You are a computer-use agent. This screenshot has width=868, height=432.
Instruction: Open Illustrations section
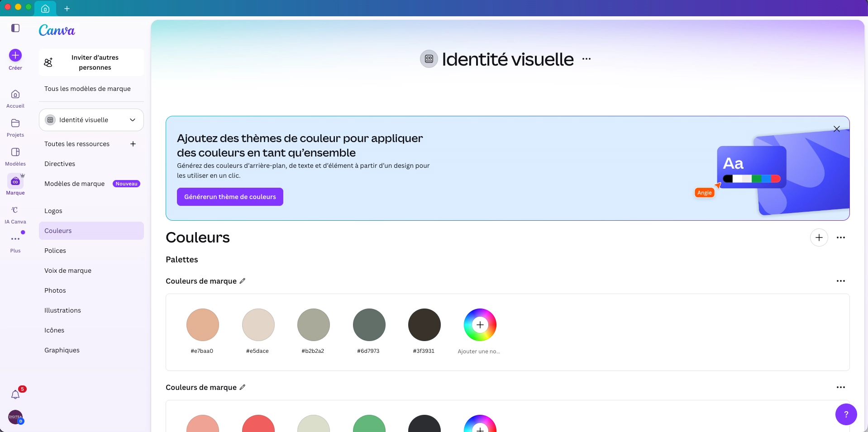(62, 310)
